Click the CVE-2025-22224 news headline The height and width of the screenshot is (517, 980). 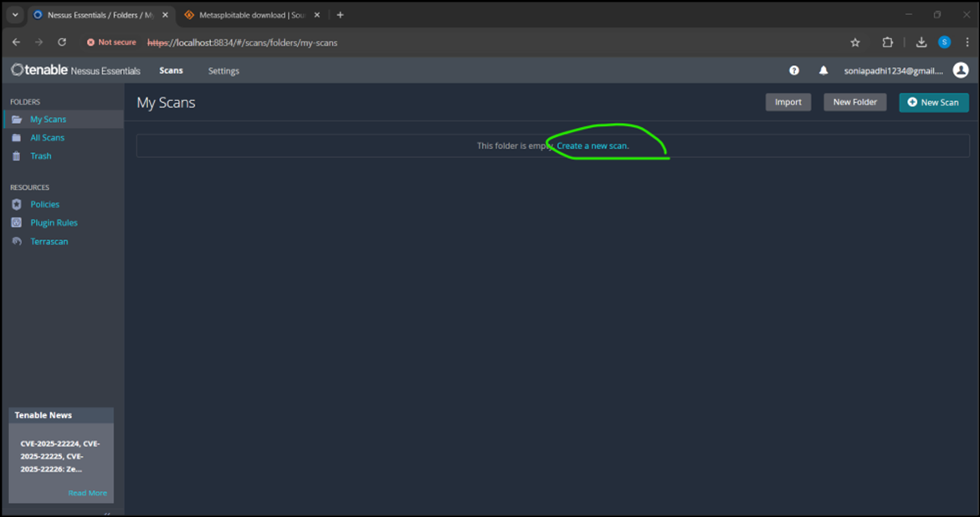click(x=60, y=457)
